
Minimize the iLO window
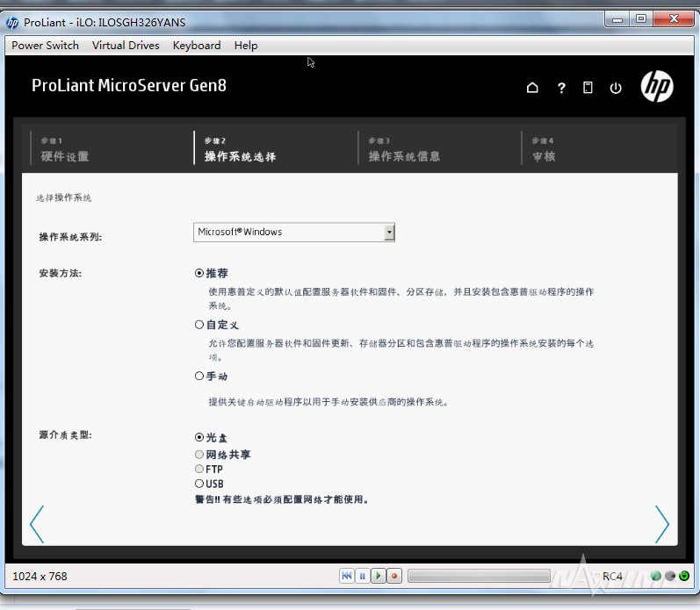point(617,19)
